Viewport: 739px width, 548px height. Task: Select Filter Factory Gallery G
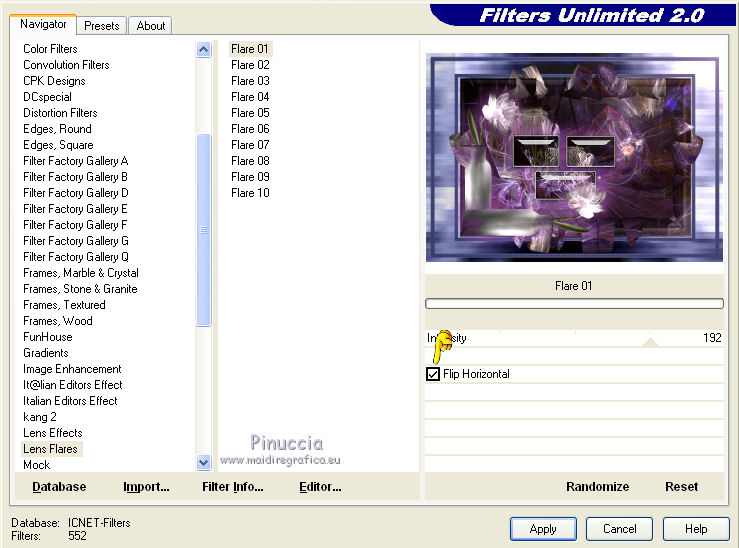tap(75, 241)
